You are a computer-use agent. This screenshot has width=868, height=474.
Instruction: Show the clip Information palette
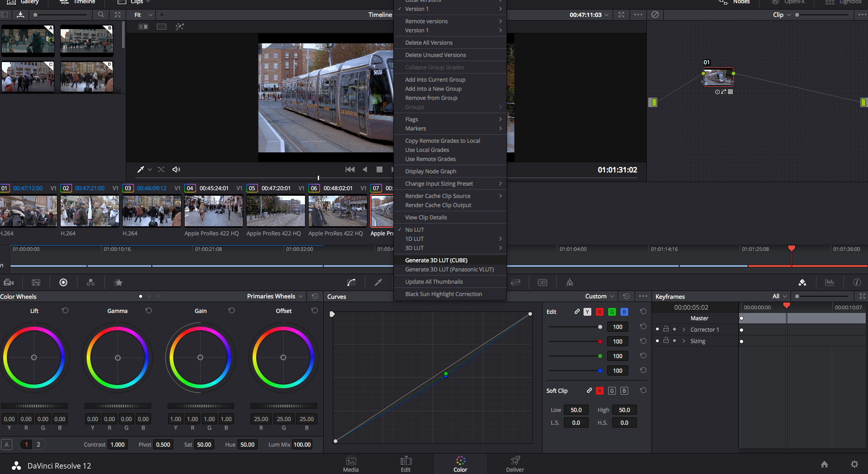[857, 282]
